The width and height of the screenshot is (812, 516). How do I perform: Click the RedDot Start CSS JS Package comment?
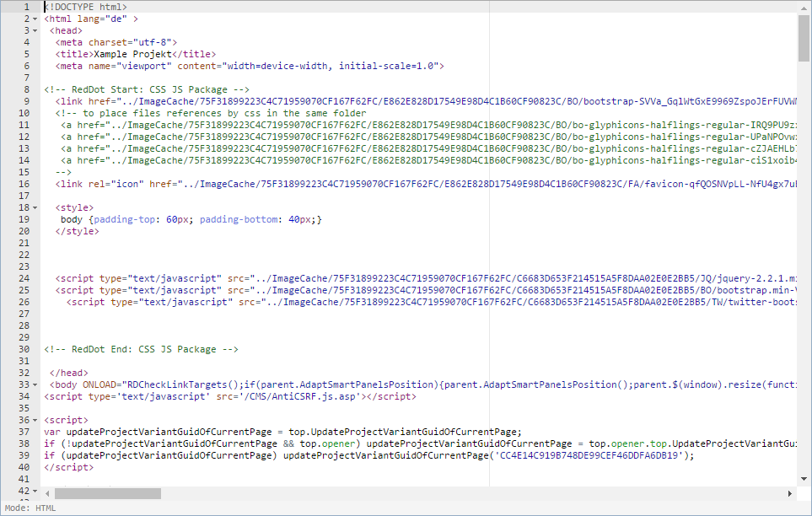tap(147, 89)
